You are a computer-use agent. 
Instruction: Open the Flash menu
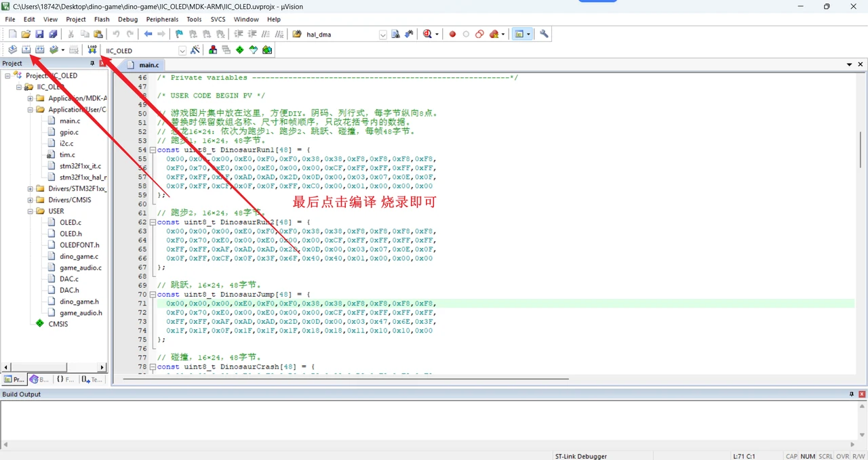point(102,20)
